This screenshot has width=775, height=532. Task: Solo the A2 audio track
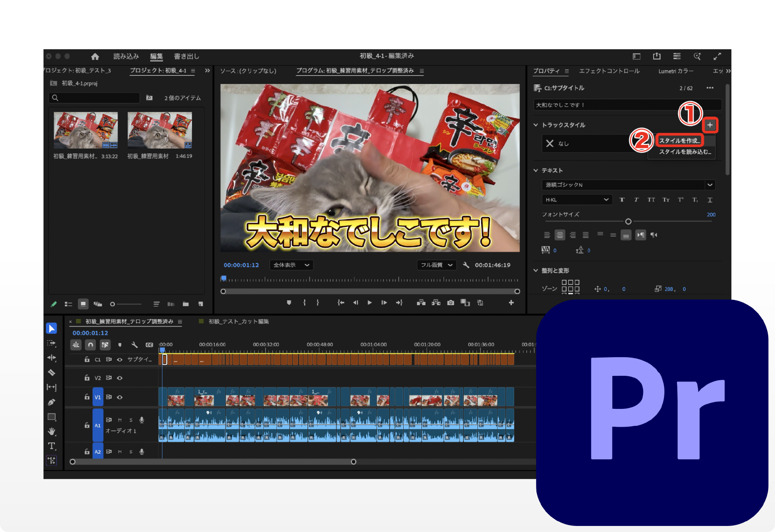(x=131, y=452)
